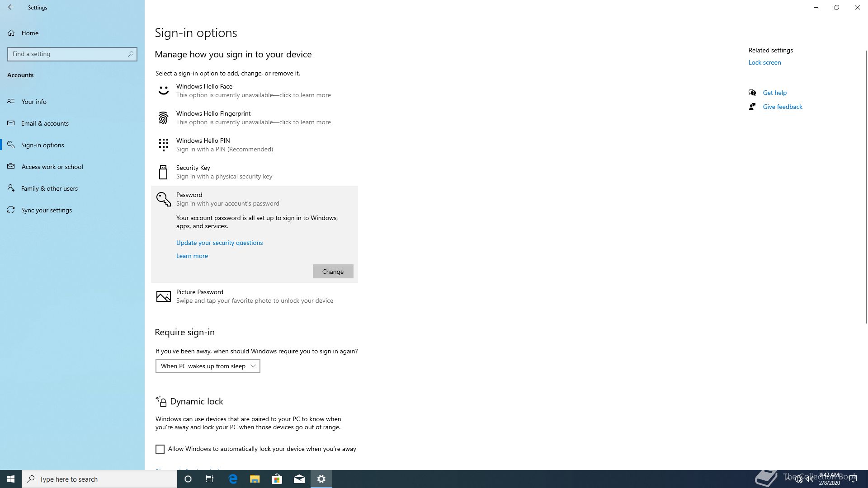Screen dimensions: 868x488
Task: Launch Microsoft Edge from taskbar
Action: click(x=233, y=479)
